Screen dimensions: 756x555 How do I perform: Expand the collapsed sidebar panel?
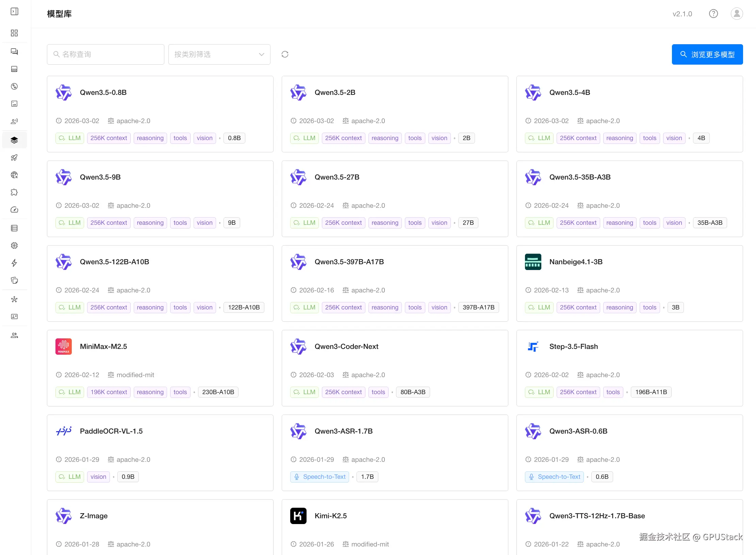click(x=14, y=12)
